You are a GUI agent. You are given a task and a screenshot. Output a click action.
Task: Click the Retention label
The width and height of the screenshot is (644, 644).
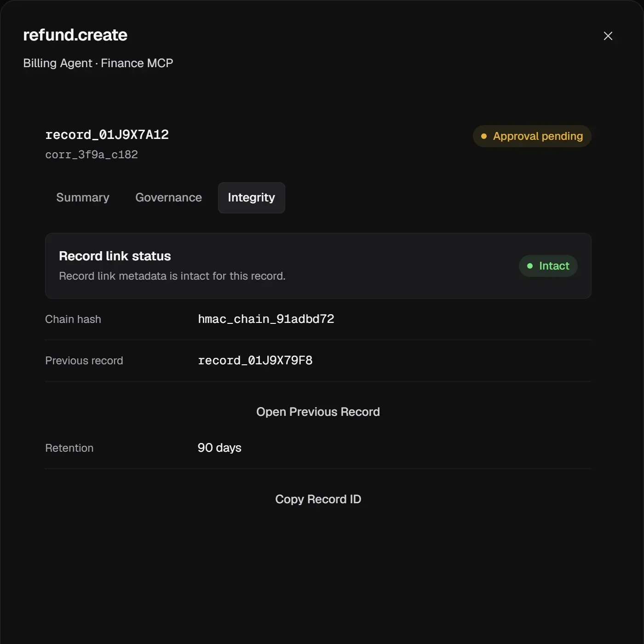click(x=69, y=448)
